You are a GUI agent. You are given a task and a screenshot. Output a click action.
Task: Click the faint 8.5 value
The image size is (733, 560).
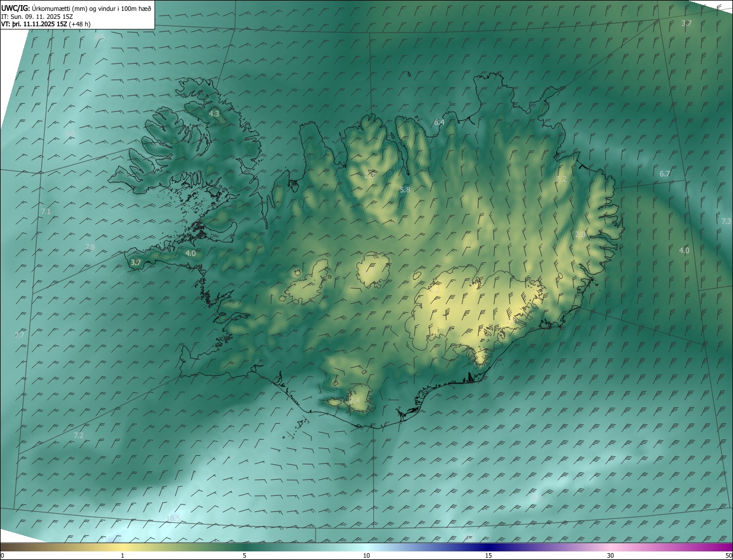pos(100,37)
